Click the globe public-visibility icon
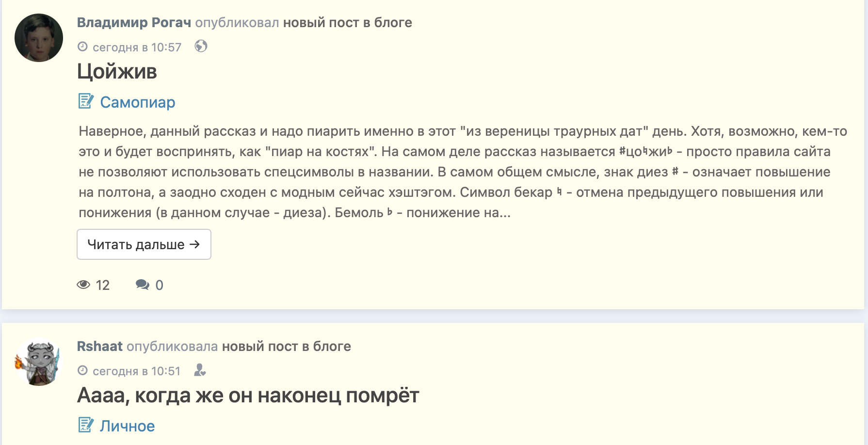868x445 pixels. [201, 46]
